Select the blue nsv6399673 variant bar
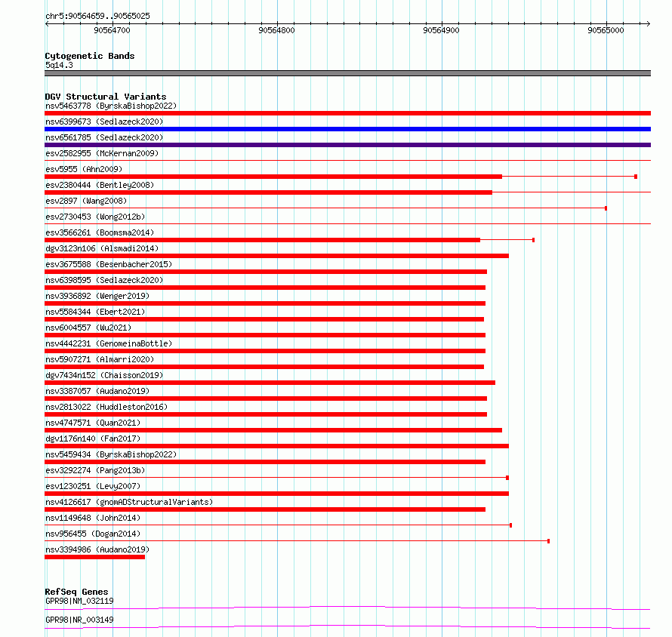 coord(347,129)
